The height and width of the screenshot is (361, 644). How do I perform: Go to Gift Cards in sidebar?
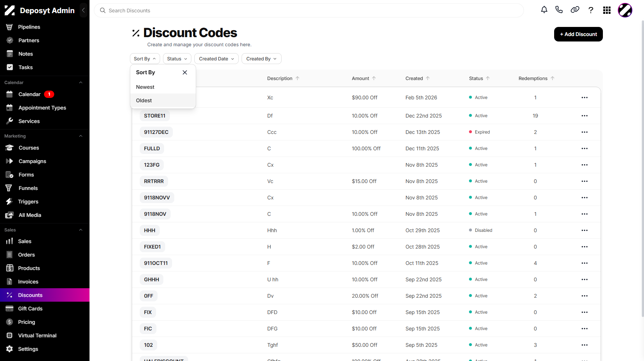[x=45, y=309]
